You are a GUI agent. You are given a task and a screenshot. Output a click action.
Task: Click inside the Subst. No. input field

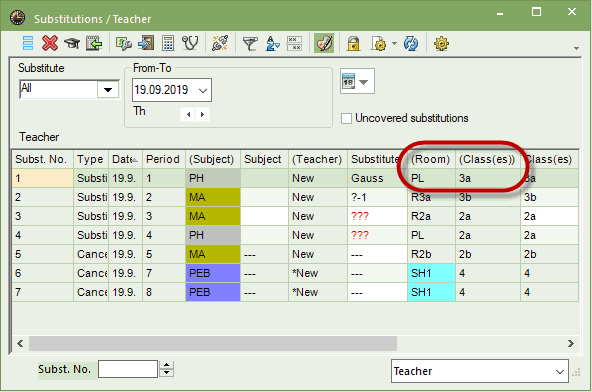[128, 369]
